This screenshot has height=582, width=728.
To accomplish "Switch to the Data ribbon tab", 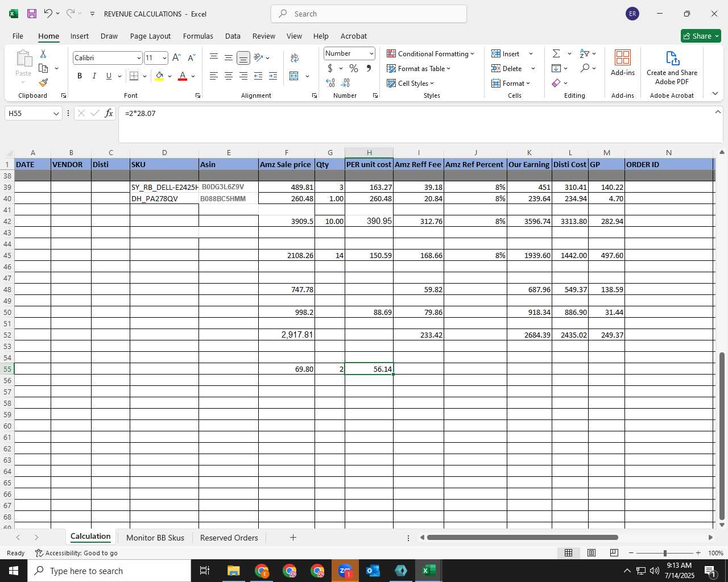I will [x=233, y=36].
